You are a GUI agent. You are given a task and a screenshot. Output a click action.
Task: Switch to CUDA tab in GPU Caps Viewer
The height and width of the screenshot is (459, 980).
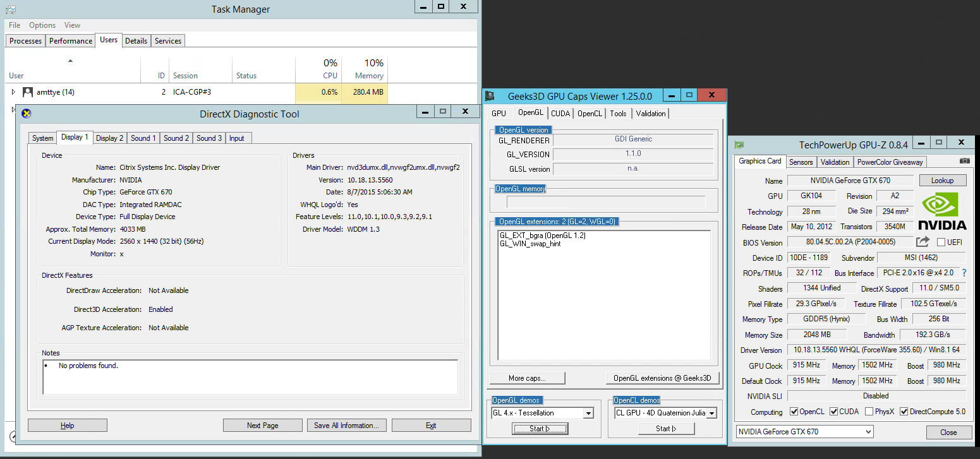[560, 114]
